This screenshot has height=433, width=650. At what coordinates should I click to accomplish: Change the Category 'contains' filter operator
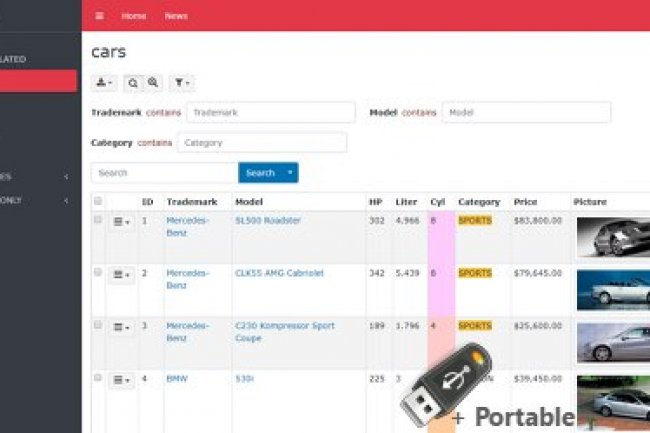tap(154, 143)
